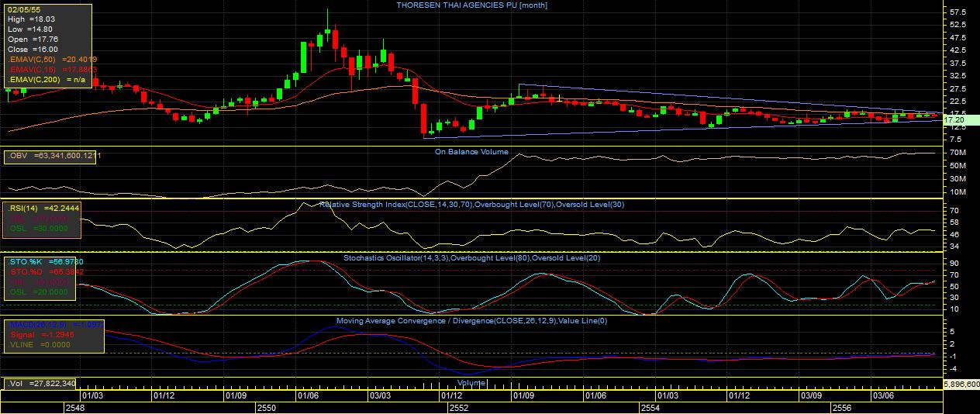Screen dimensions: 980x414
Task: Click the 27.5 price axis label
Action: (957, 88)
